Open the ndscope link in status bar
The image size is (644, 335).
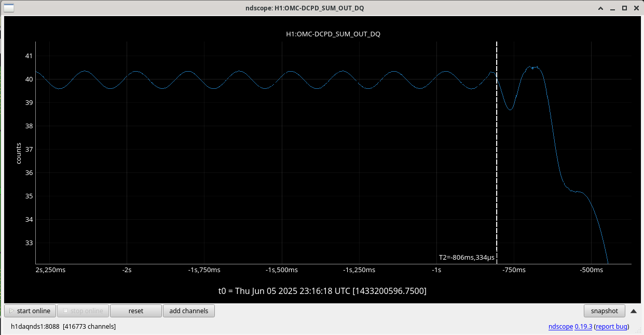click(x=560, y=327)
